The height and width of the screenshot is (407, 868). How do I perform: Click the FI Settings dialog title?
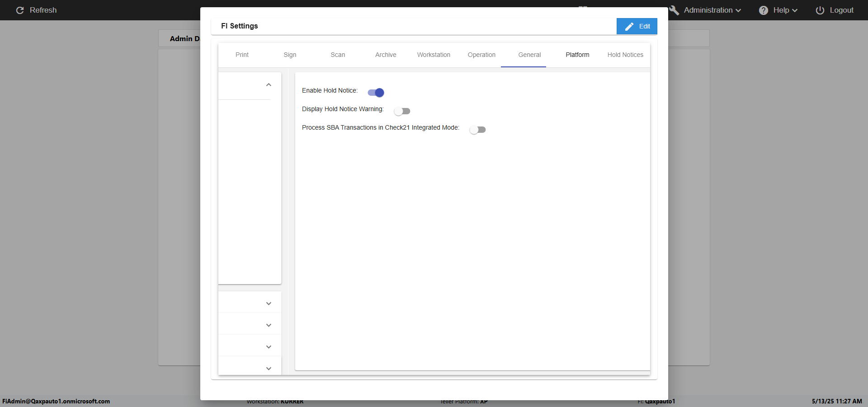[239, 26]
